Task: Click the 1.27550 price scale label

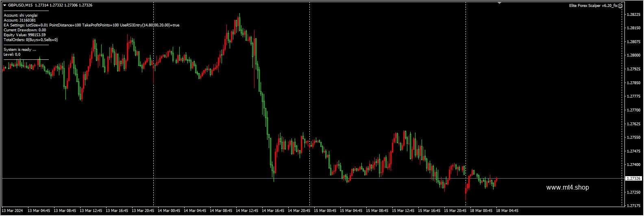Action: click(x=634, y=137)
